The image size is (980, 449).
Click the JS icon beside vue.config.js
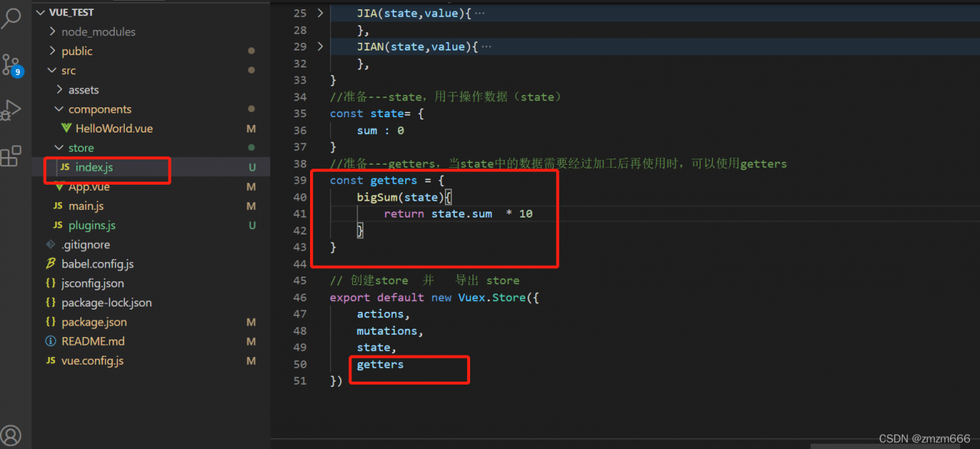[x=51, y=361]
